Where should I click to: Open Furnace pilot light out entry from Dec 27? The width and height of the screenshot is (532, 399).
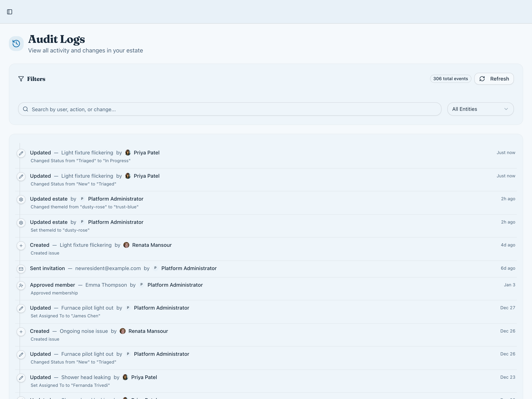(x=87, y=308)
